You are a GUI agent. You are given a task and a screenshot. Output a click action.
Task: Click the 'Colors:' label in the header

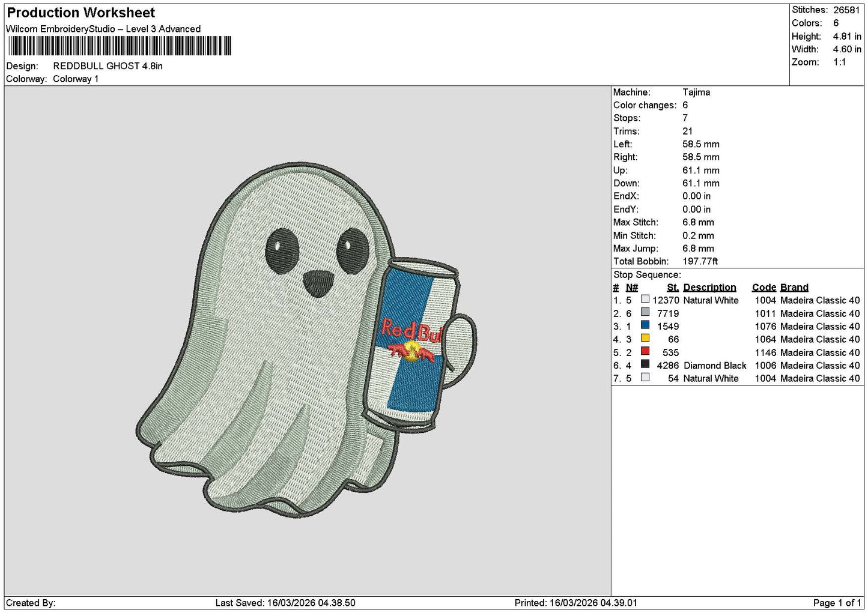(x=807, y=23)
